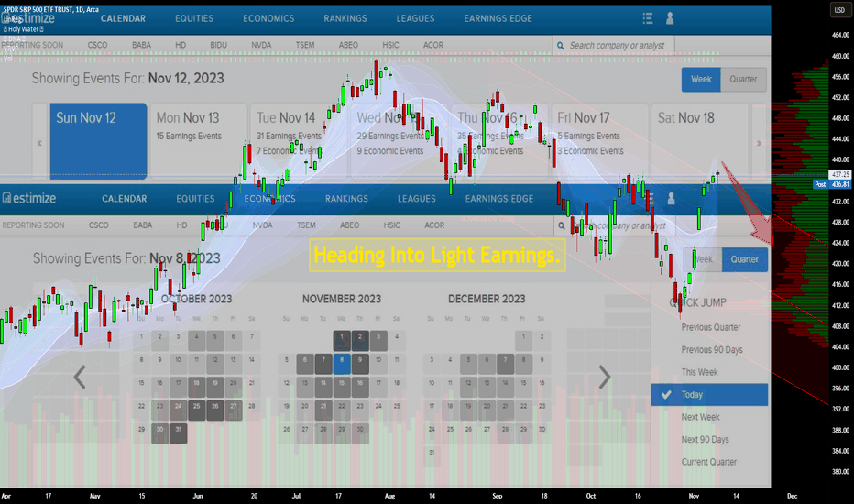Open EARNINGS EDGE in the upper Estimize navigation
This screenshot has height=504, width=854.
click(498, 18)
